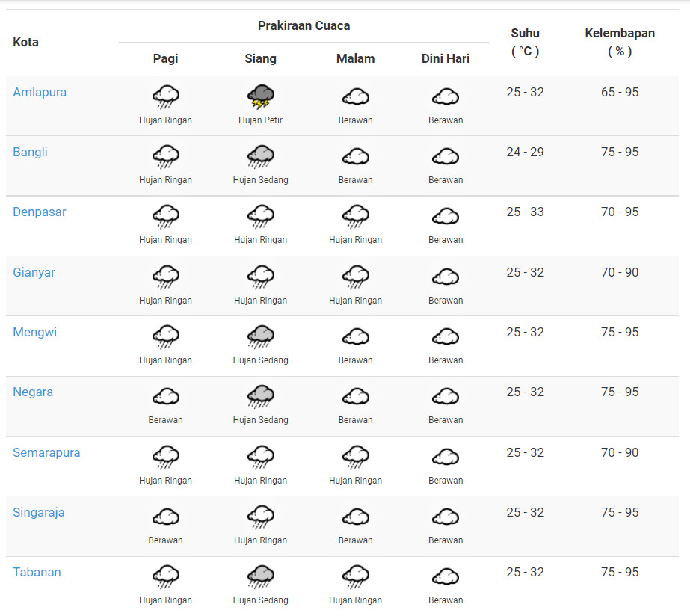The image size is (690, 616).
Task: Click the Siang column header
Action: (260, 58)
